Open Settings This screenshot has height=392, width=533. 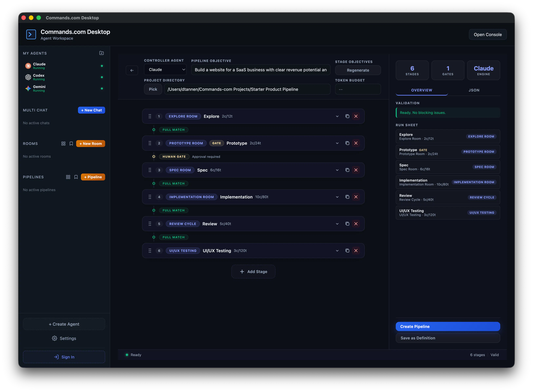64,338
